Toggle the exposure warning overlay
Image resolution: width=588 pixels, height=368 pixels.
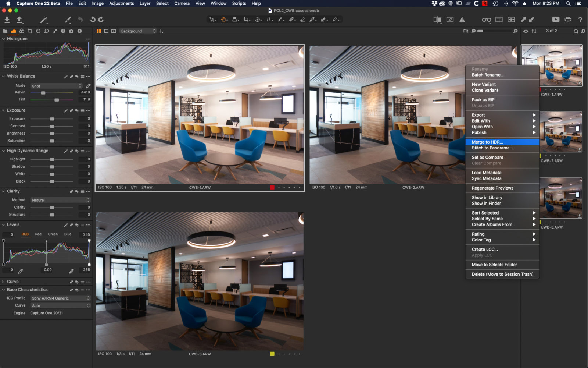click(x=462, y=20)
